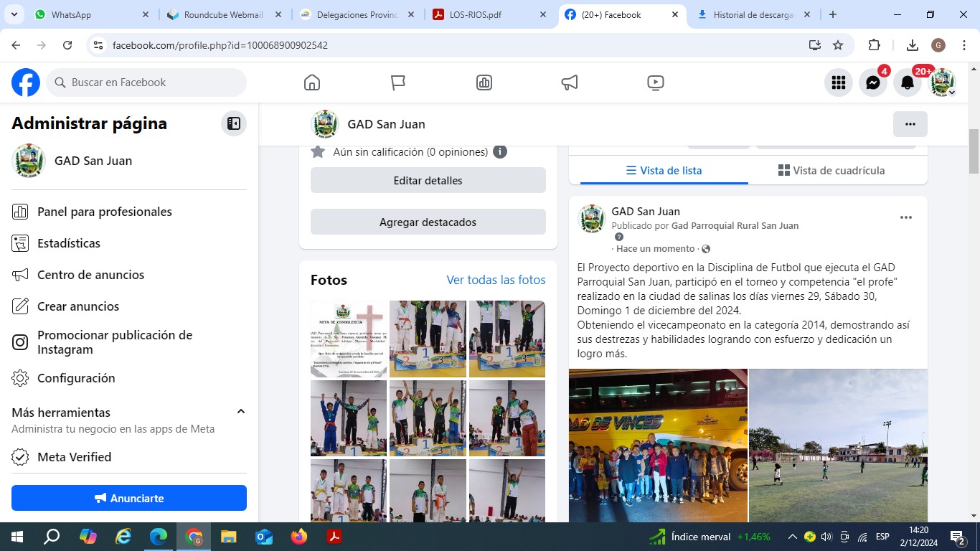Collapse the Más herramientas section
Screen dimensions: 980x551
[241, 412]
